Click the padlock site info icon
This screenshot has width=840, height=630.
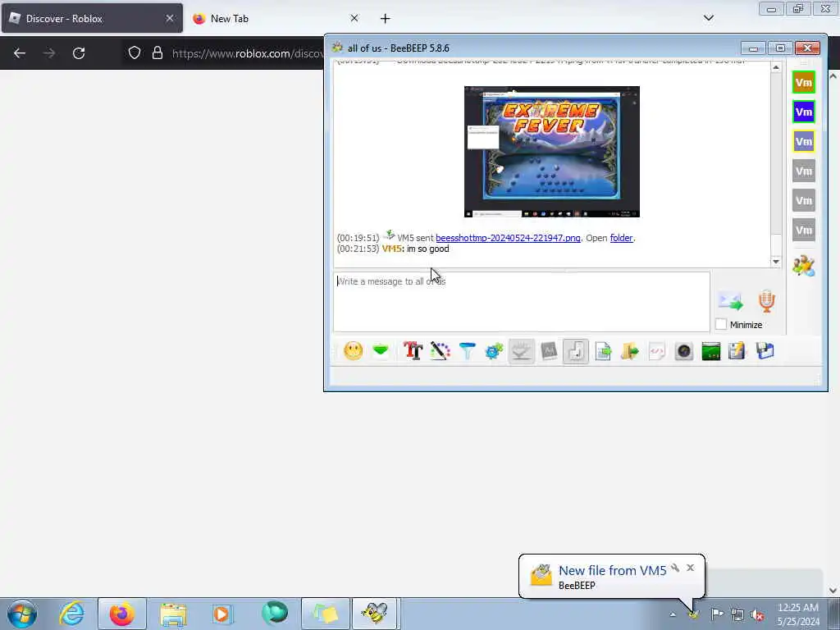pos(157,53)
